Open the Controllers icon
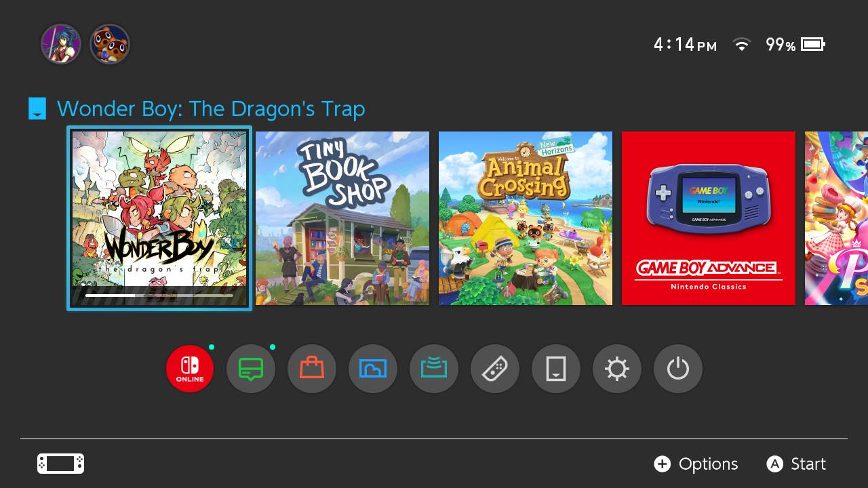 [495, 369]
